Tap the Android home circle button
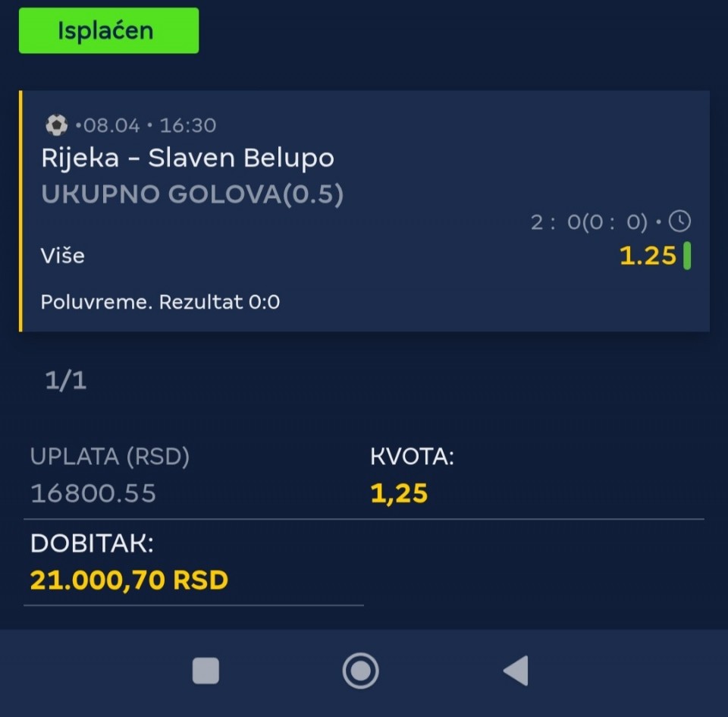728x717 pixels. coord(360,671)
